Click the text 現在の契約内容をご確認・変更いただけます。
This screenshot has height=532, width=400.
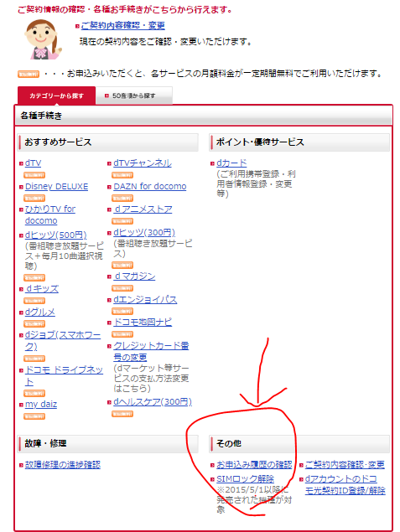click(x=166, y=42)
